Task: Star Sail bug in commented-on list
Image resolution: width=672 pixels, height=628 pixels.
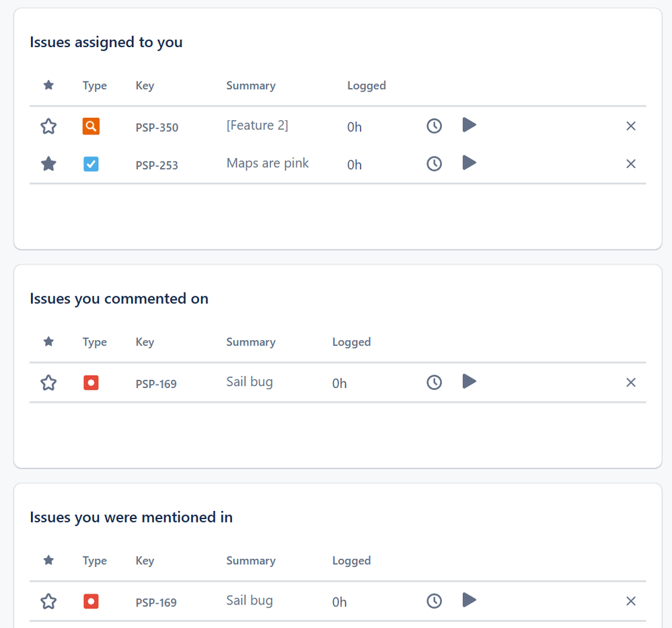Action: (x=48, y=383)
